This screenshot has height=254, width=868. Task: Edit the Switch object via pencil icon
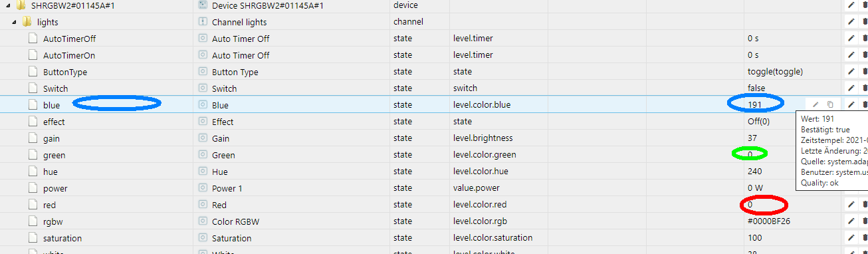[851, 88]
